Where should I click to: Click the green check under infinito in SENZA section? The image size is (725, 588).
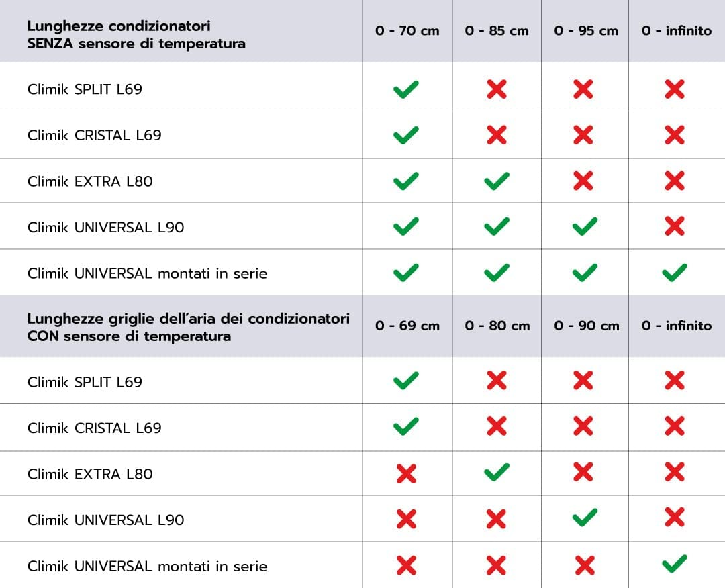click(675, 273)
